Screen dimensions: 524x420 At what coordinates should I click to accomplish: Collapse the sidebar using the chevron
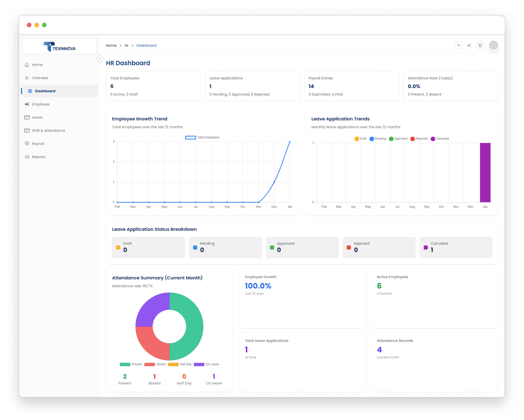point(100,59)
